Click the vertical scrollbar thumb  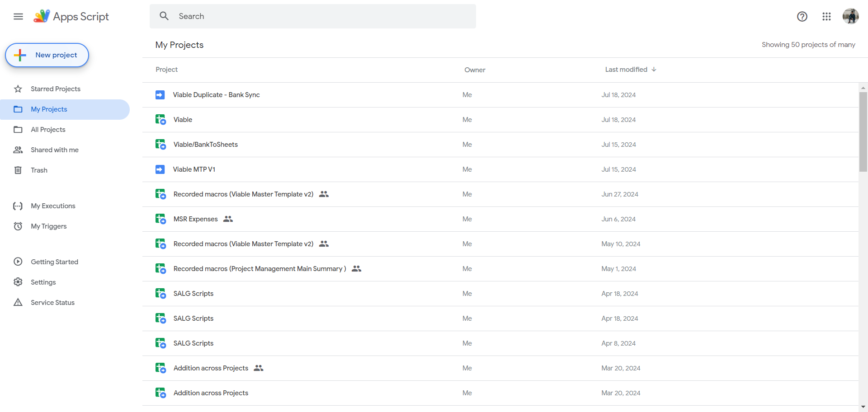point(863,132)
